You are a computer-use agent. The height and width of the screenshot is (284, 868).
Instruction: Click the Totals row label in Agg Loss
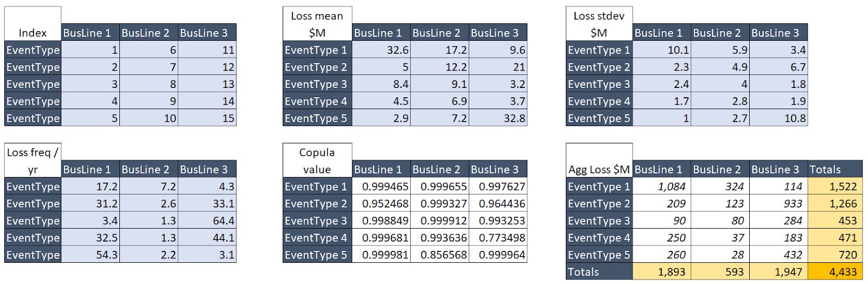tap(599, 272)
